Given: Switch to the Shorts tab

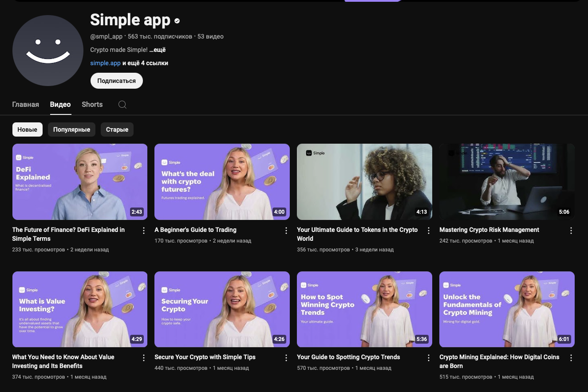Looking at the screenshot, I should tap(92, 105).
